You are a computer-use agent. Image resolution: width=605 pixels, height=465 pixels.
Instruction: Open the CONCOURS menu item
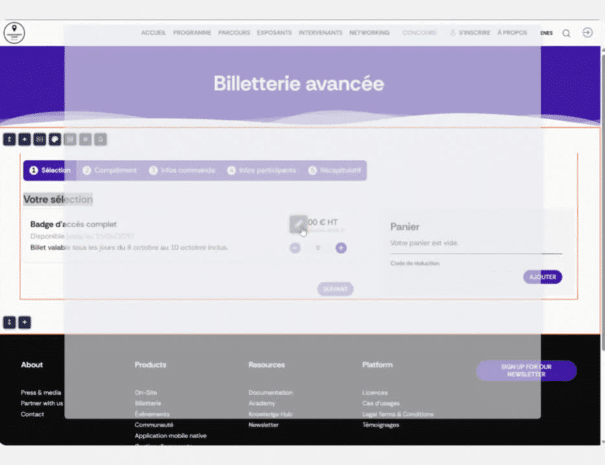[x=419, y=33]
